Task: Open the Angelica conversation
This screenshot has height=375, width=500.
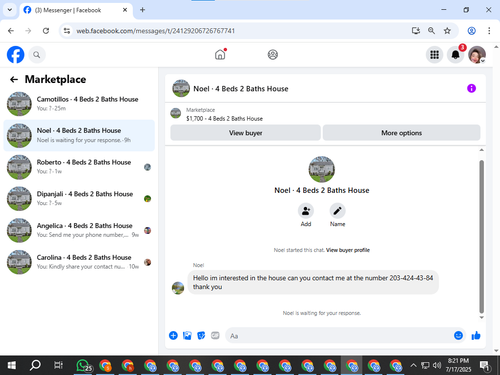Action: [79, 230]
